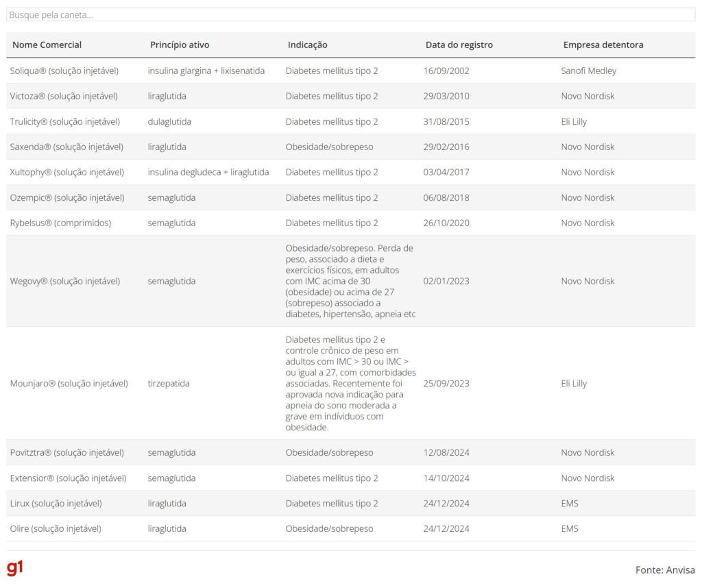The height and width of the screenshot is (588, 702).
Task: Select the Wegovy® product name cell
Action: tap(64, 281)
